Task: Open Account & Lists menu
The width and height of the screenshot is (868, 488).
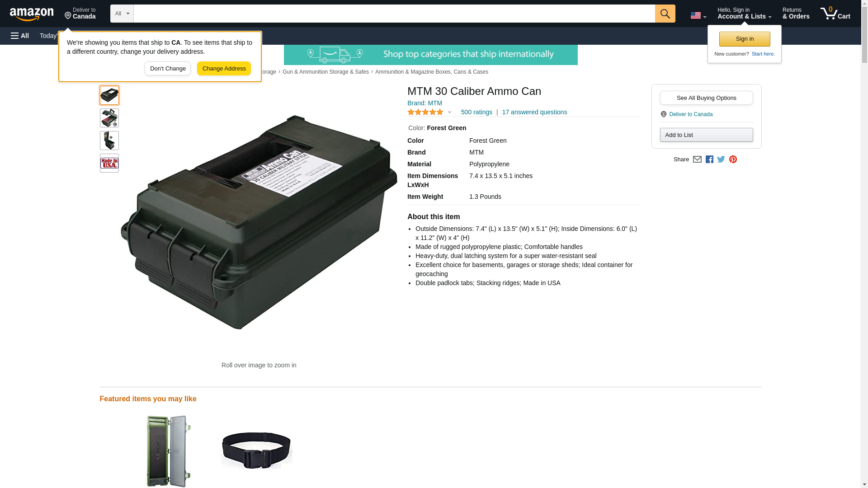Action: [744, 14]
